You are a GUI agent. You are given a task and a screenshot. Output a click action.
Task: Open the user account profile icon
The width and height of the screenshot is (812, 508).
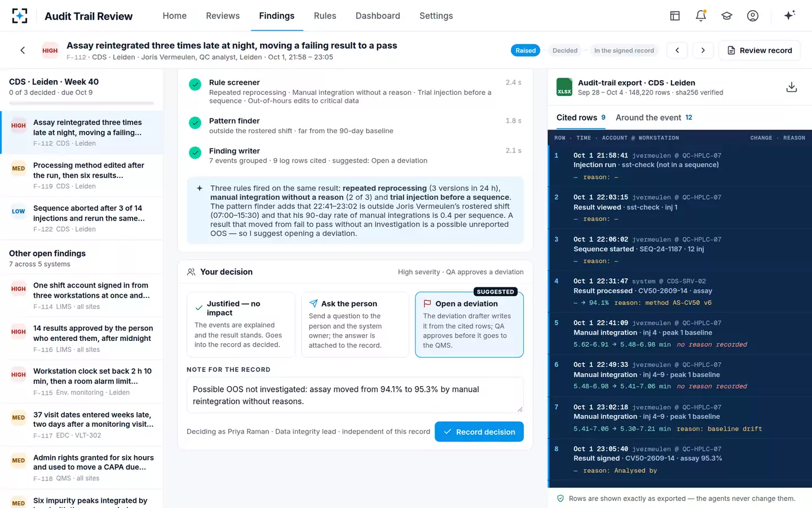(x=753, y=16)
